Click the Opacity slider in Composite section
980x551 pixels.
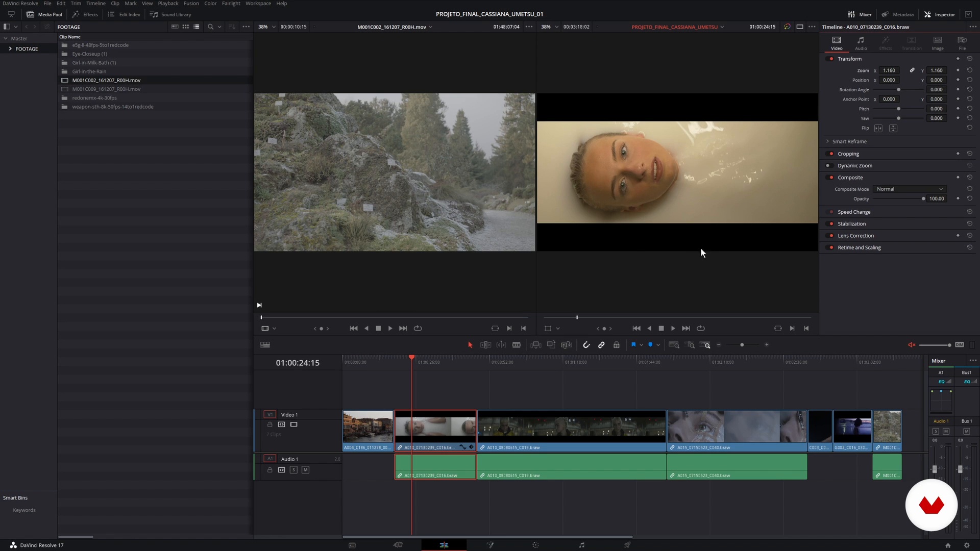click(x=898, y=199)
